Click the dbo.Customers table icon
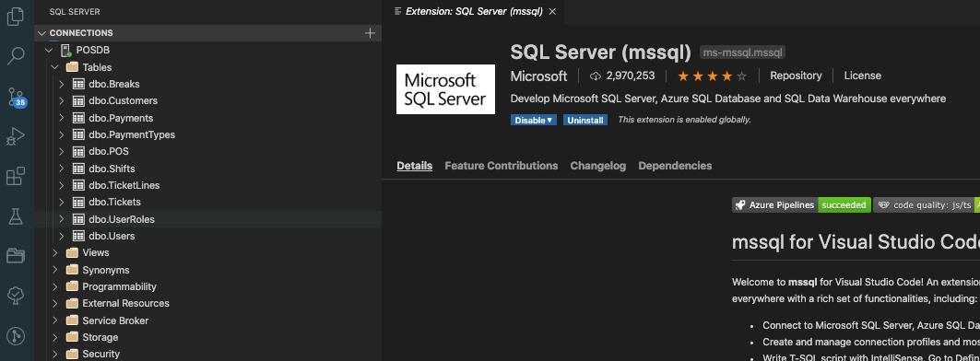Viewport: 980px width, 361px height. click(x=78, y=100)
